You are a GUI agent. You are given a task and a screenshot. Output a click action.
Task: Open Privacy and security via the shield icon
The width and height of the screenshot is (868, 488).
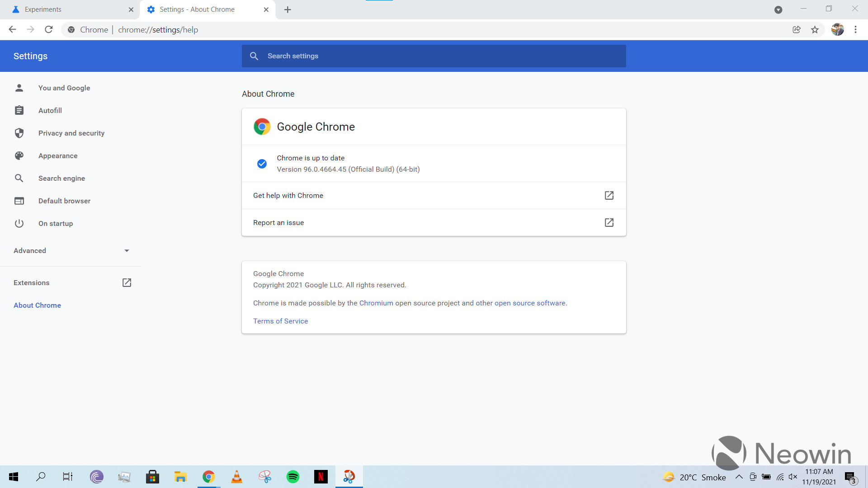point(19,133)
